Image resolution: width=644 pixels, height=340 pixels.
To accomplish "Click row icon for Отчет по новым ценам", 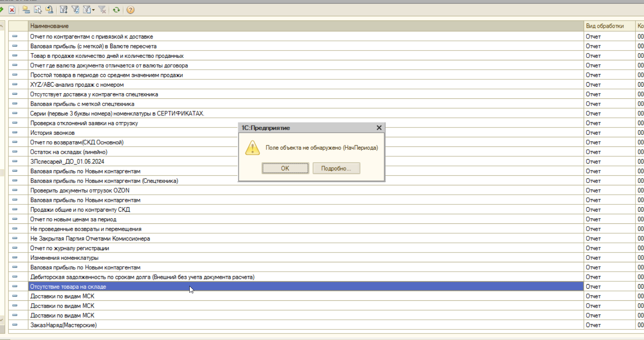I will coord(15,219).
